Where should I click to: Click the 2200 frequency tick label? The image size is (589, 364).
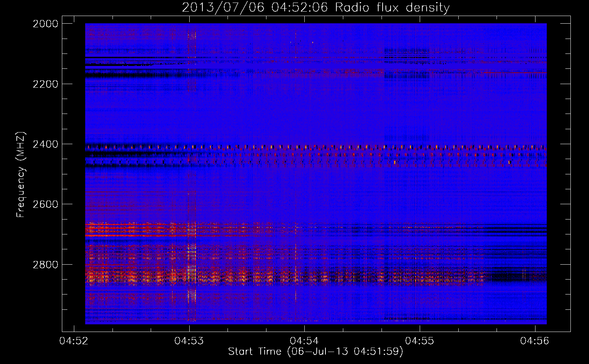46,84
